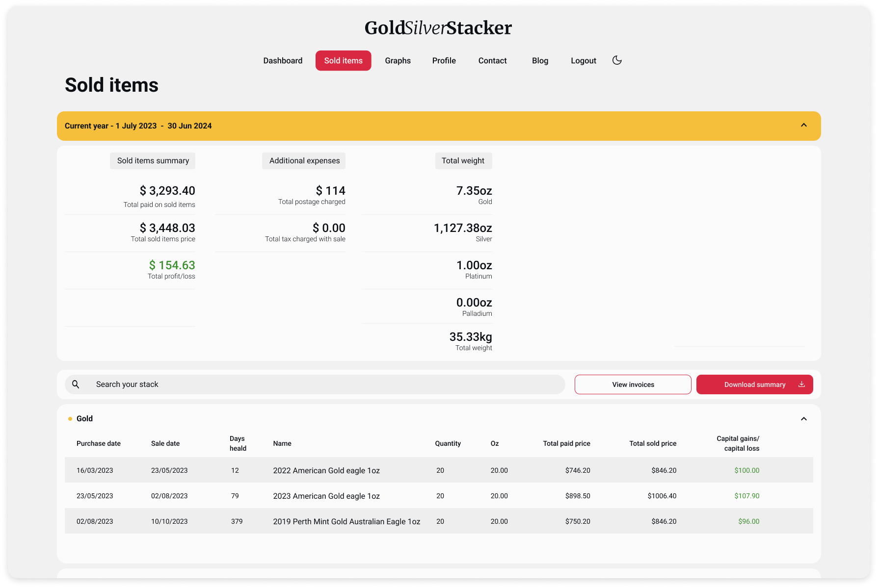Open the Dashboard page
Screen dimensions: 878x588
tap(283, 60)
